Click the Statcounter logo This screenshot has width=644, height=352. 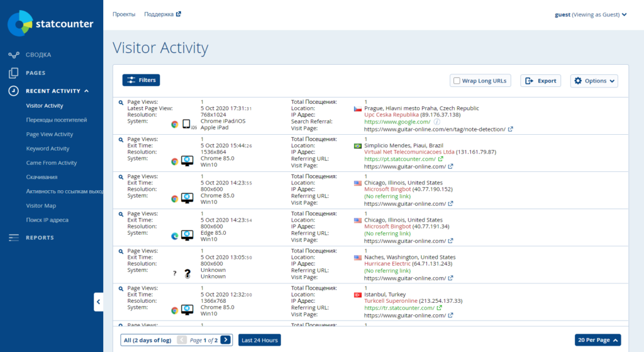pos(51,23)
